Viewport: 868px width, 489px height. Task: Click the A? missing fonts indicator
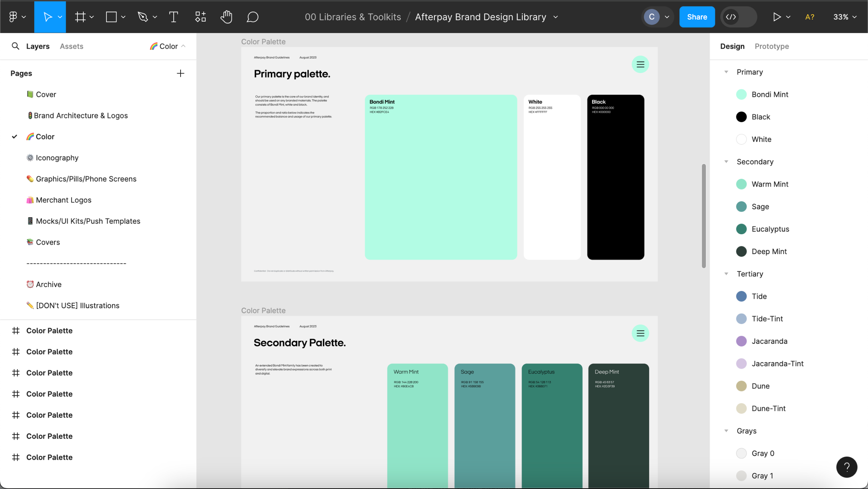point(809,17)
